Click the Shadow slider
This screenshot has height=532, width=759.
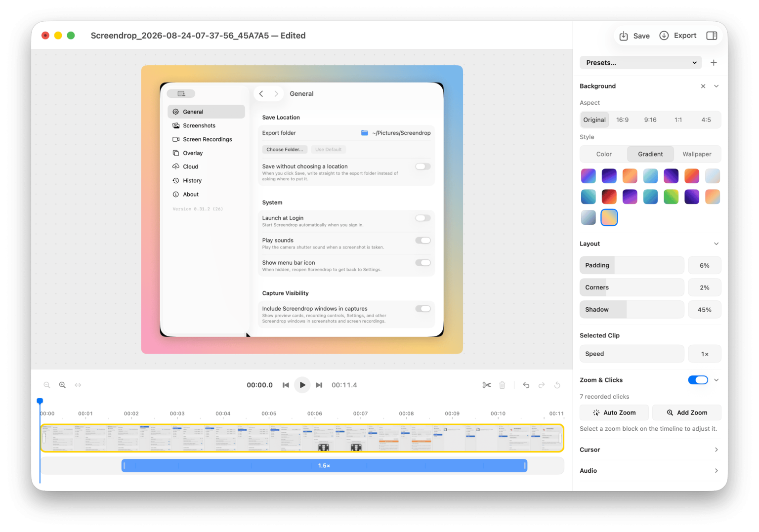(632, 310)
